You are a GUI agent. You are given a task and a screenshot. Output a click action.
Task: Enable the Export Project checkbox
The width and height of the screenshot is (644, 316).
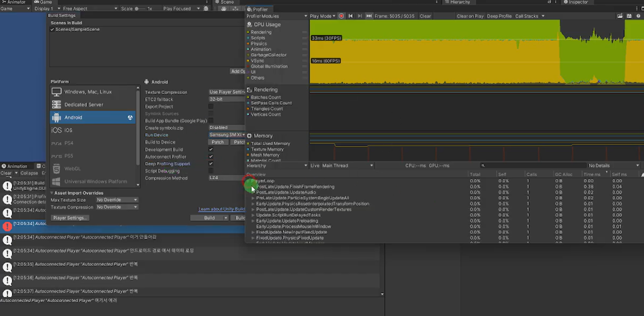click(211, 106)
